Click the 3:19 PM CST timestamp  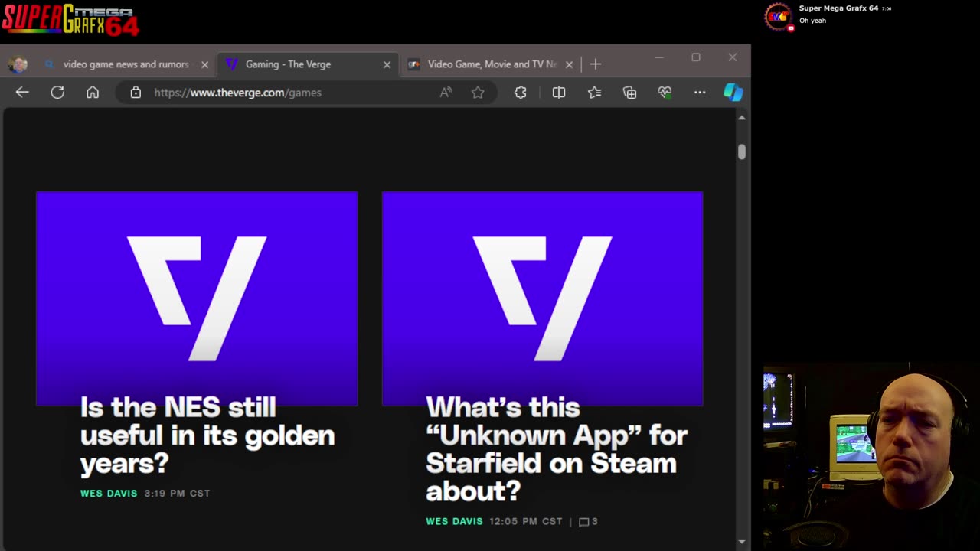tap(177, 494)
